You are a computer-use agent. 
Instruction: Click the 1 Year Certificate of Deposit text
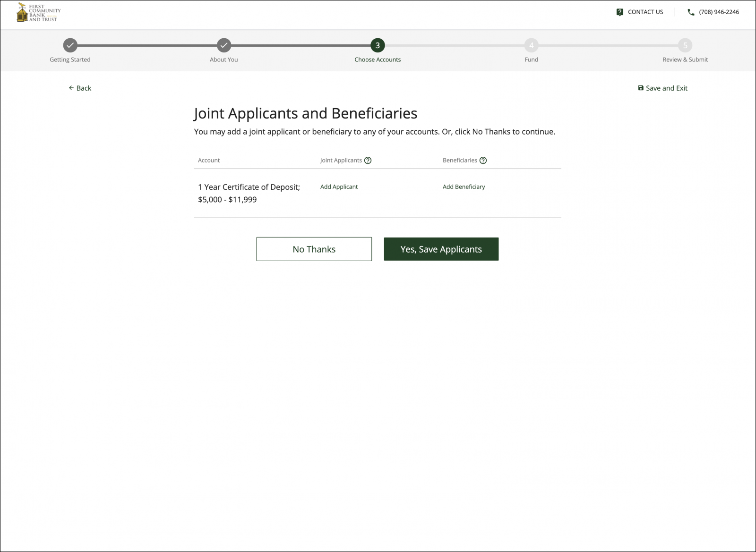[249, 187]
